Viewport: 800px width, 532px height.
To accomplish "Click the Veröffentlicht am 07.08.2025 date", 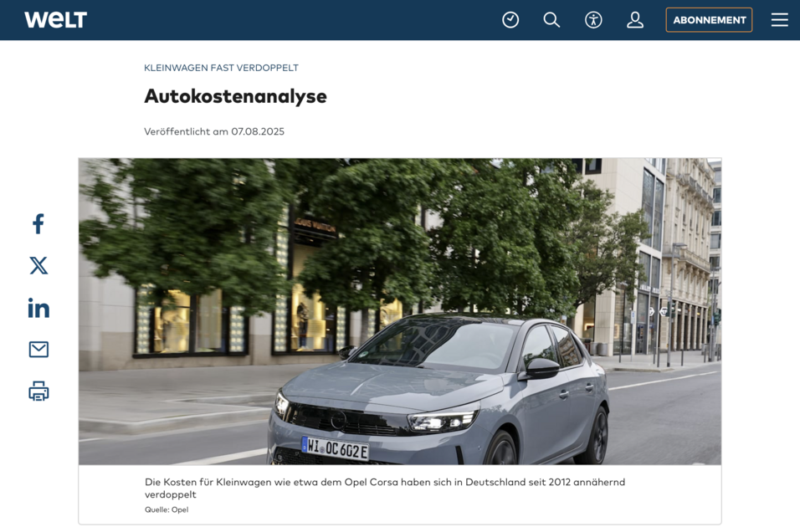I will [214, 131].
